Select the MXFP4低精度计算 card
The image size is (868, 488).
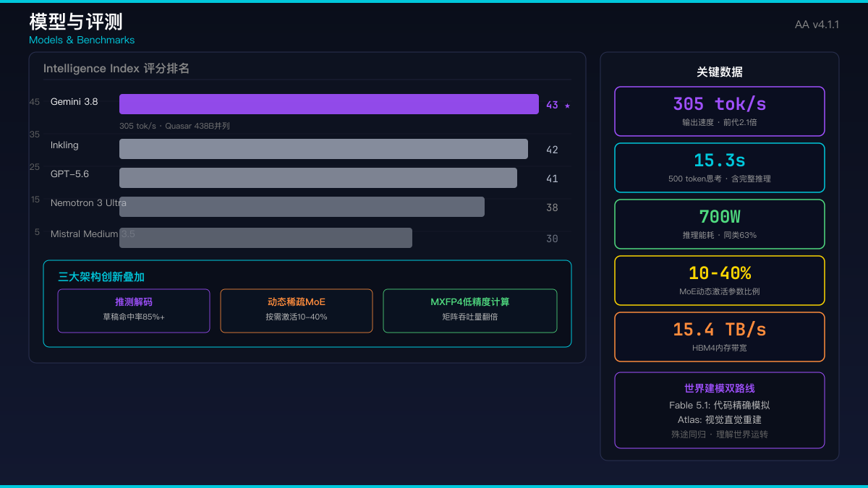pos(470,311)
